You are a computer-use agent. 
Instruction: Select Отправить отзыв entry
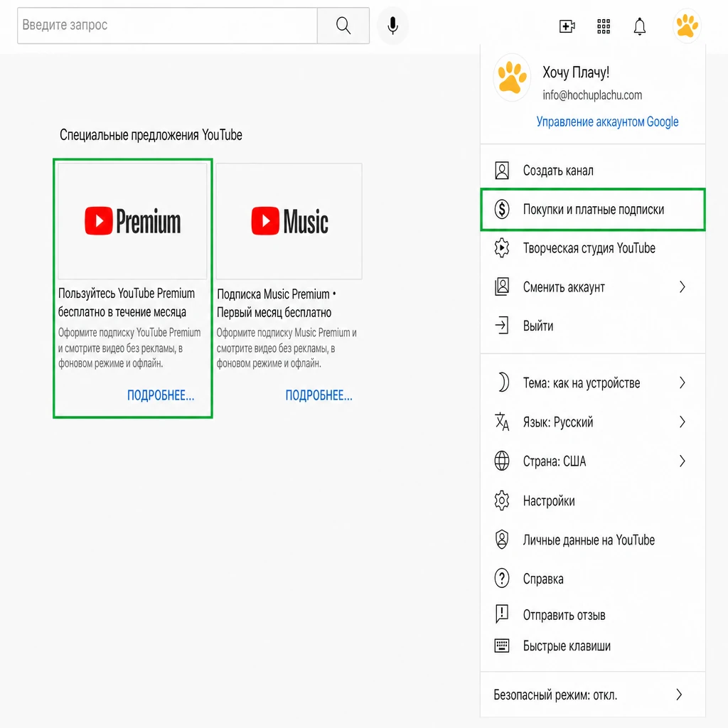tap(593, 615)
